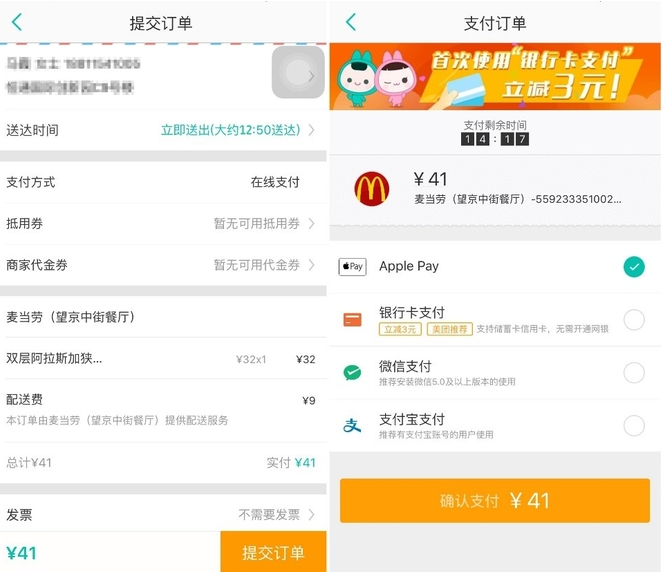Tap 本订单由麦当劳...提供配送服务 note
Image resolution: width=662 pixels, height=572 pixels.
click(117, 420)
